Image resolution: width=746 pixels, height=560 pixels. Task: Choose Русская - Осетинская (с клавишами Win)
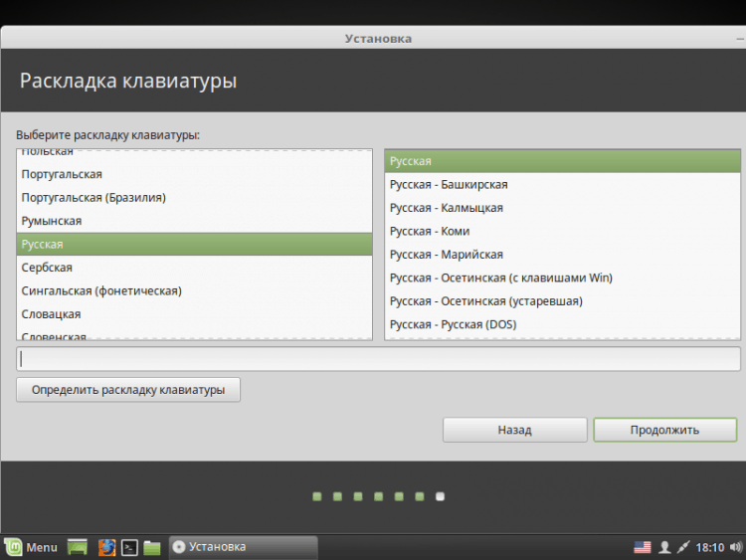(x=562, y=278)
